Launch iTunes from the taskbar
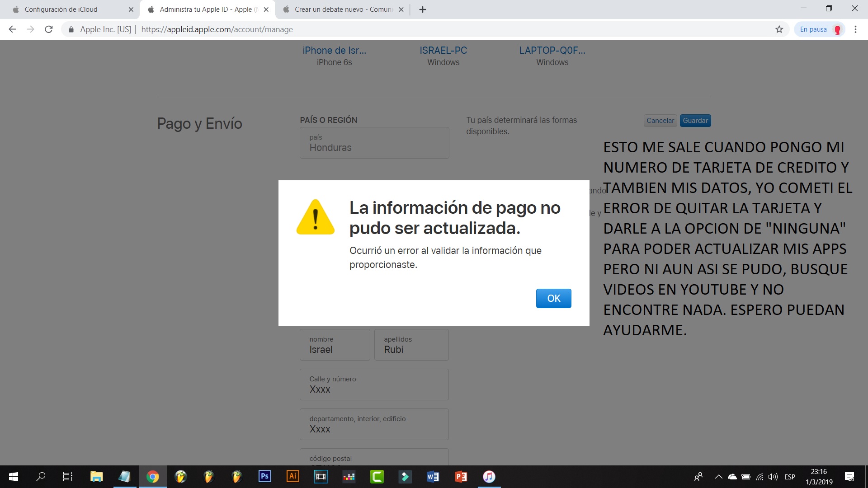 coord(489,476)
